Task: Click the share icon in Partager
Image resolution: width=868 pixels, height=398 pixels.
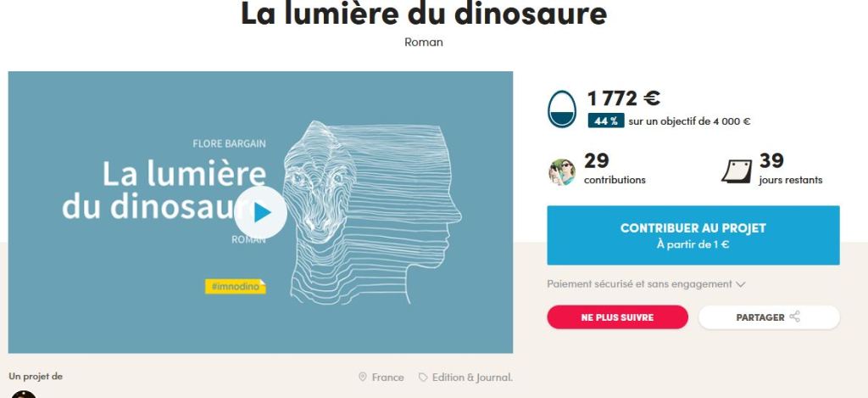Action: (x=795, y=317)
